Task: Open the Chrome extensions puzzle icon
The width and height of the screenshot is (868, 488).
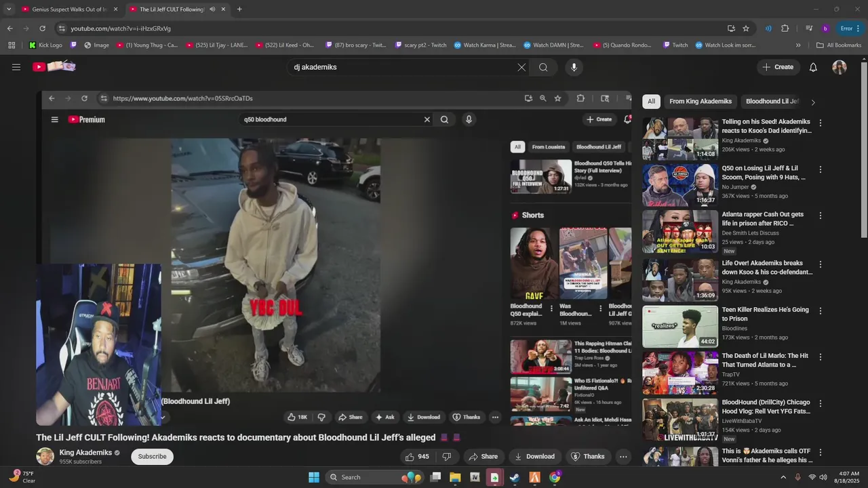Action: pyautogui.click(x=785, y=28)
